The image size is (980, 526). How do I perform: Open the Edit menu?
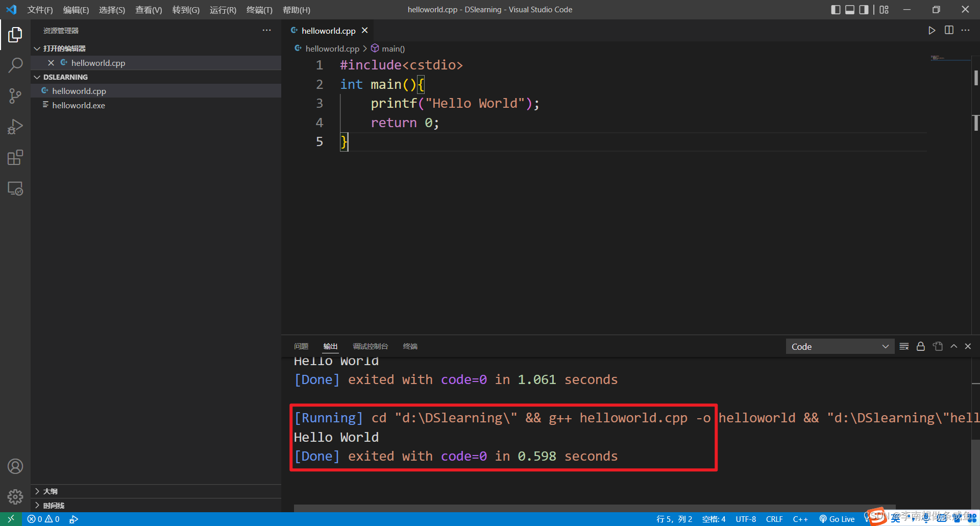click(x=76, y=10)
